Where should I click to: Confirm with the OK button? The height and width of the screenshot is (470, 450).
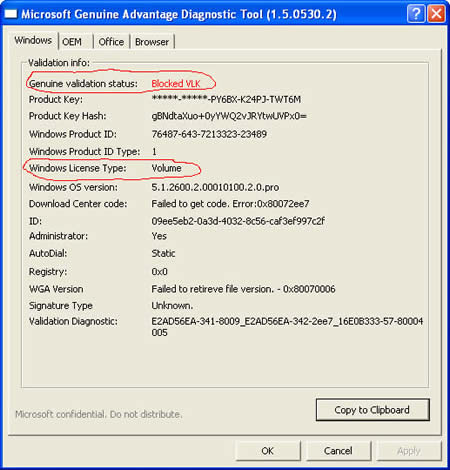[x=268, y=451]
